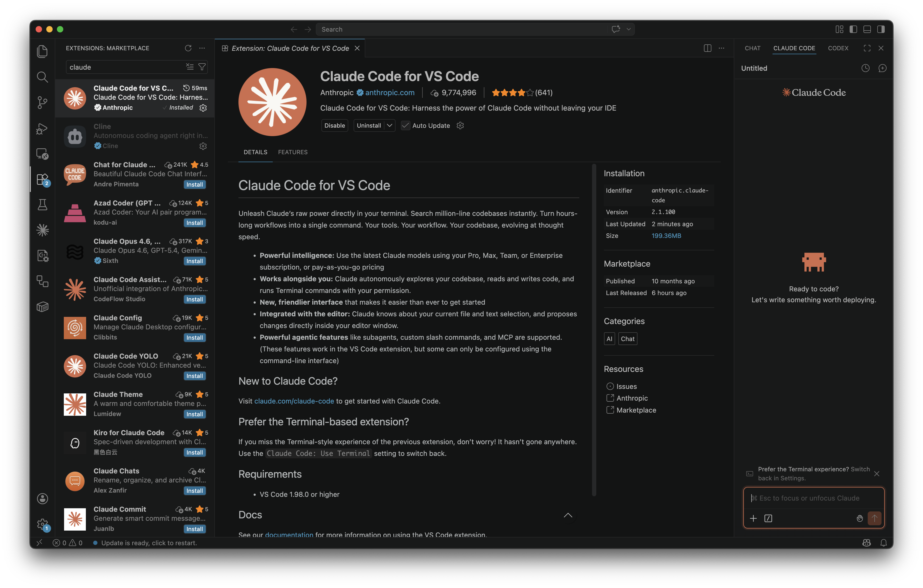Open errors and warnings status item
The image size is (923, 588).
coord(68,543)
